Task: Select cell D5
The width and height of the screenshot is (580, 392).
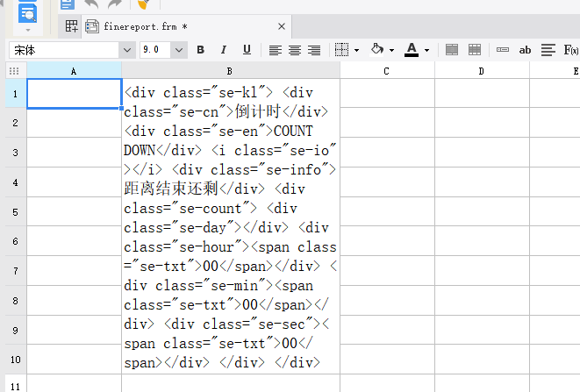Action: click(482, 211)
